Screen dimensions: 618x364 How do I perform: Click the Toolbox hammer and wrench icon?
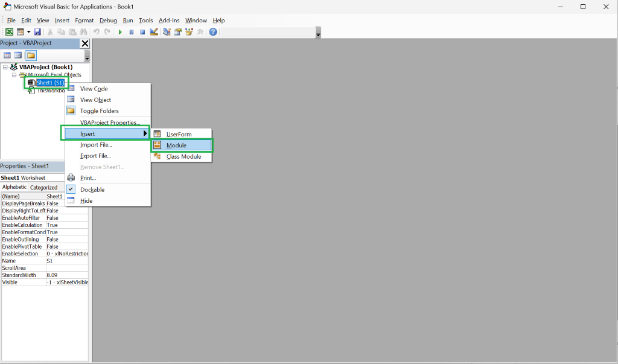pyautogui.click(x=200, y=32)
